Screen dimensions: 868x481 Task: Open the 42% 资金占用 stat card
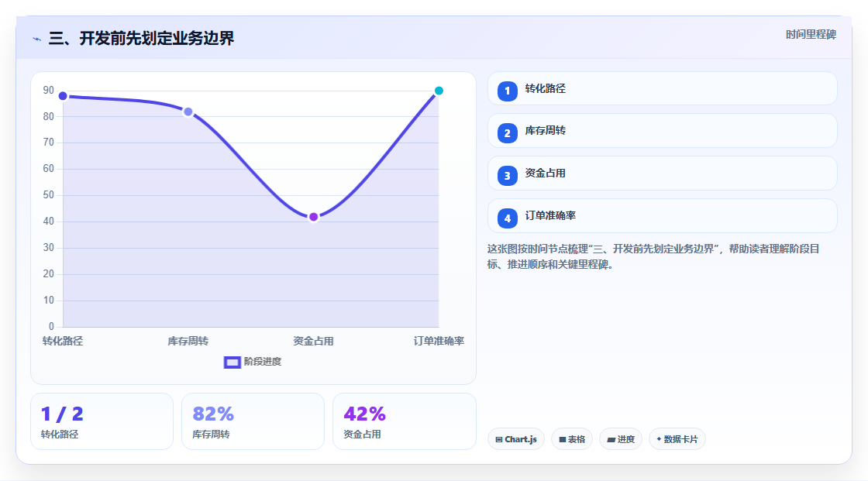[x=404, y=421]
